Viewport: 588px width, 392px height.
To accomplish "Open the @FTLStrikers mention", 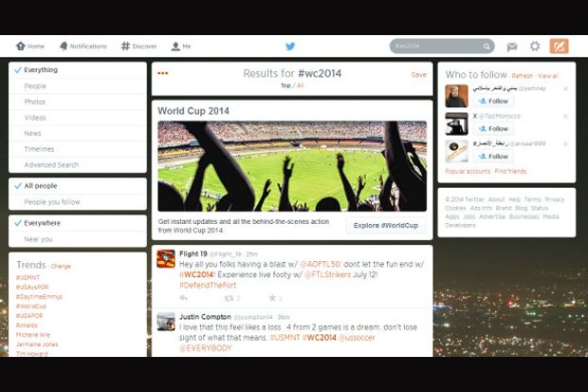I will [x=328, y=275].
